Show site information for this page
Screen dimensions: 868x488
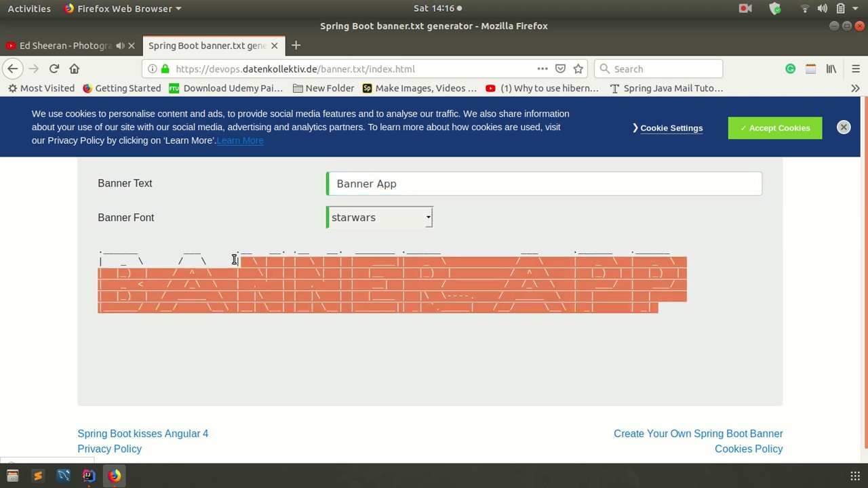(x=153, y=69)
